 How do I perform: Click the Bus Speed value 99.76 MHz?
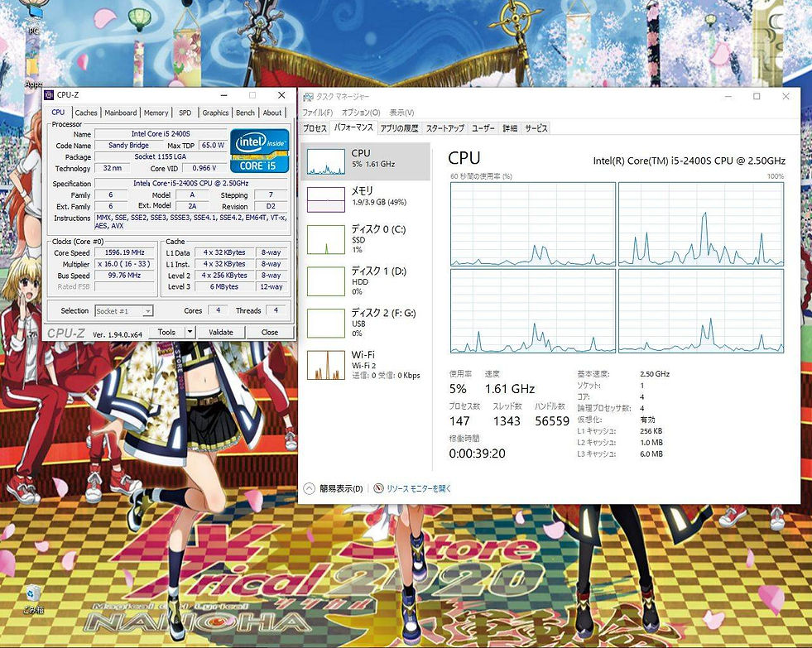coord(124,276)
